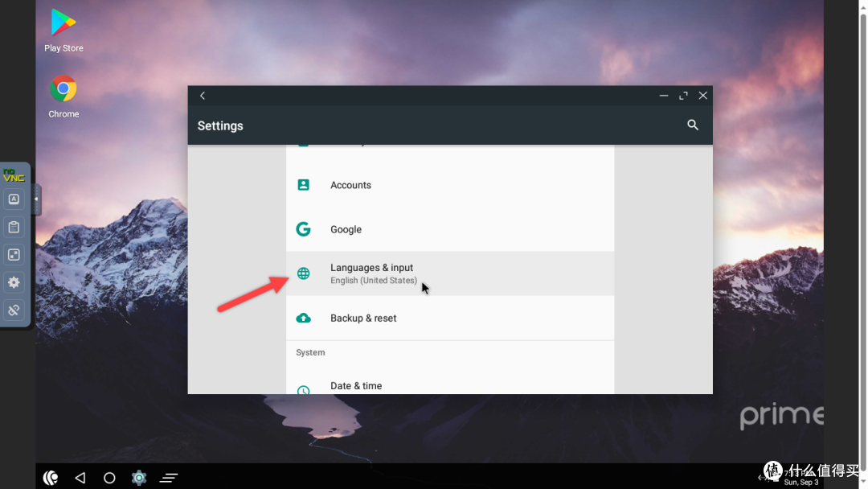The image size is (868, 489).
Task: Open the Accounts settings entry
Action: click(x=449, y=185)
